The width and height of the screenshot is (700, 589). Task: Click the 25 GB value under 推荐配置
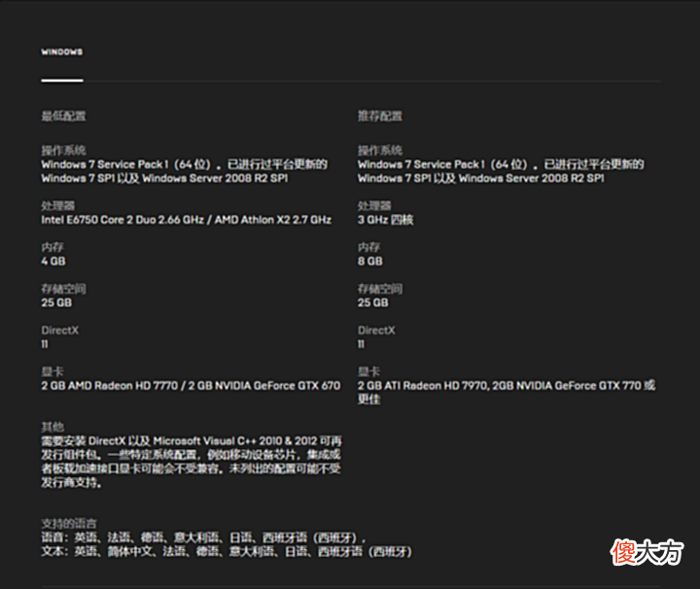pos(372,302)
